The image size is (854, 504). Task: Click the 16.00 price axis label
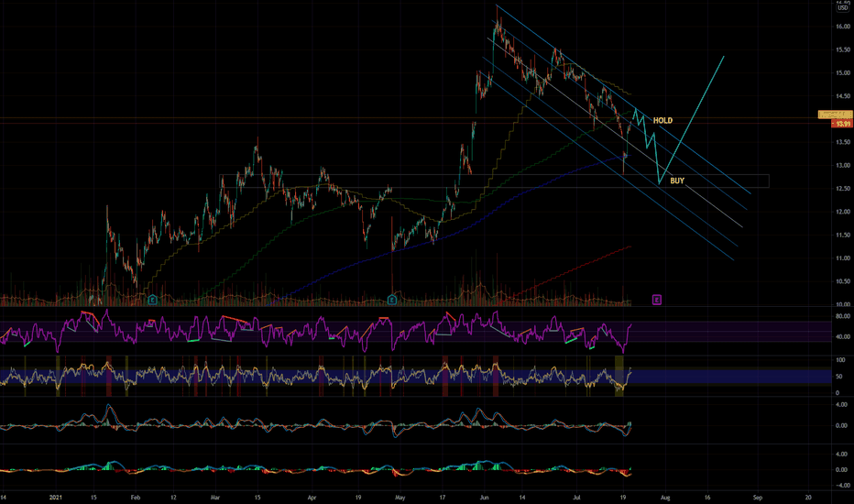(x=843, y=27)
